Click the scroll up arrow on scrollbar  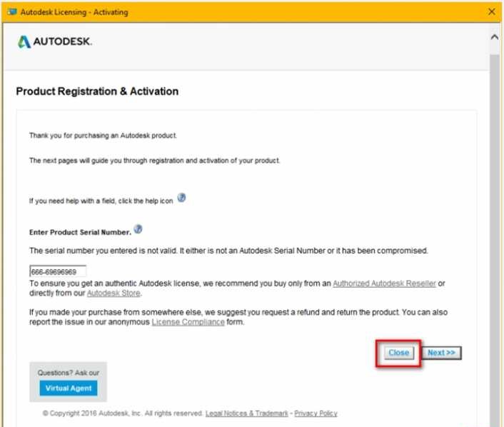(494, 37)
